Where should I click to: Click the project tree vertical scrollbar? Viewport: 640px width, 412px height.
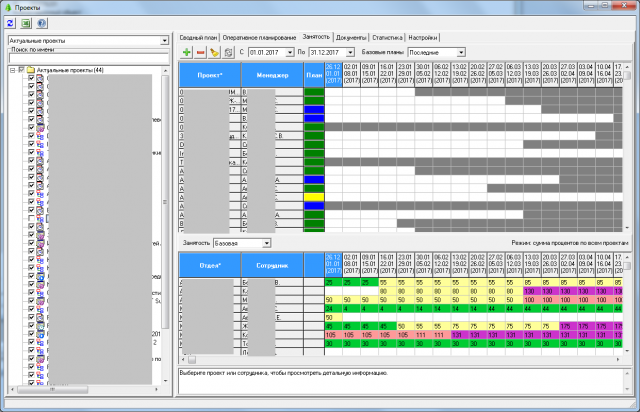point(165,227)
